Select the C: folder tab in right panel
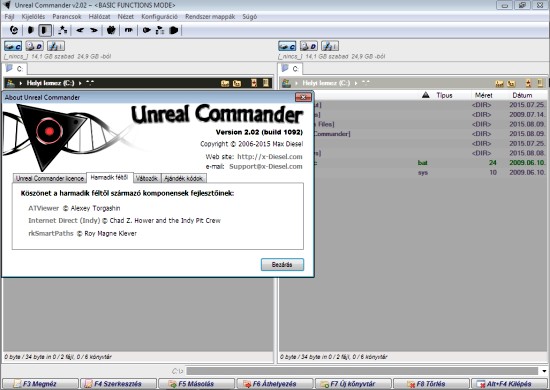Screen dimensions: 550x390 pos(290,69)
